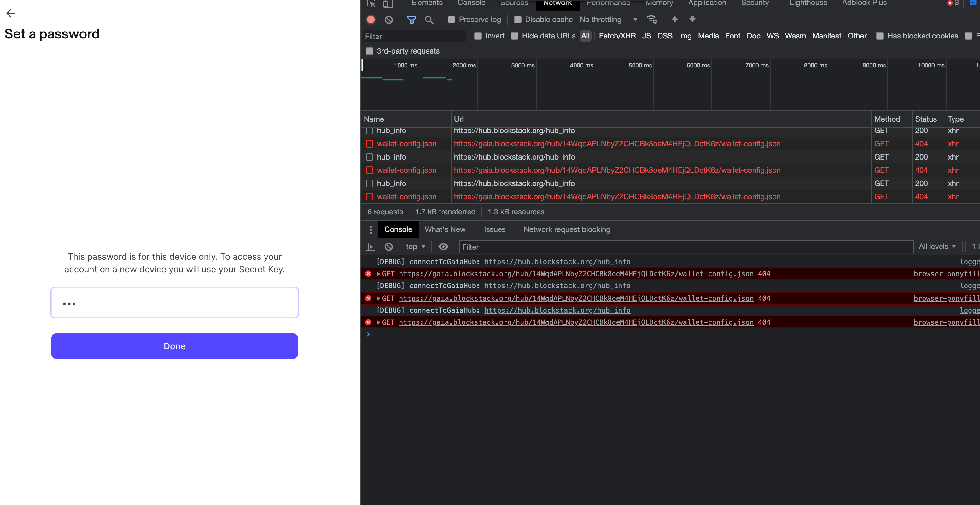Click the search network requests magnifier icon
The image size is (980, 505).
click(x=429, y=20)
